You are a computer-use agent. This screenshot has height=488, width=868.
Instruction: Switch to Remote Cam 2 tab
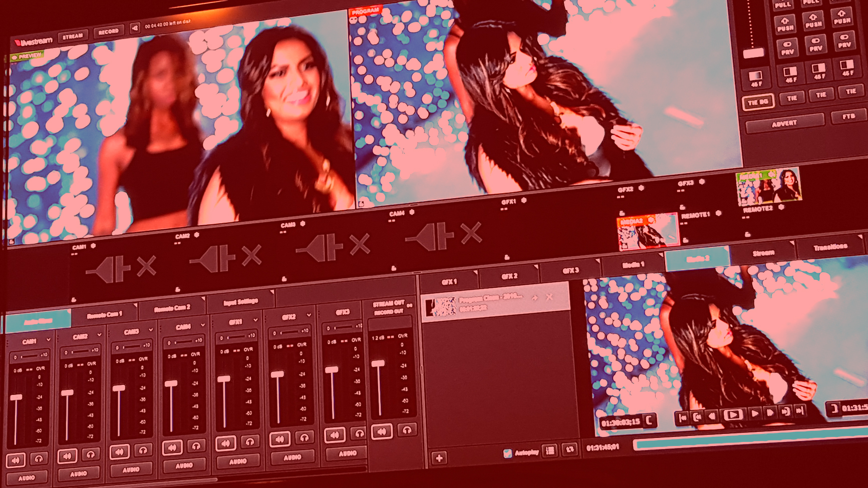172,308
